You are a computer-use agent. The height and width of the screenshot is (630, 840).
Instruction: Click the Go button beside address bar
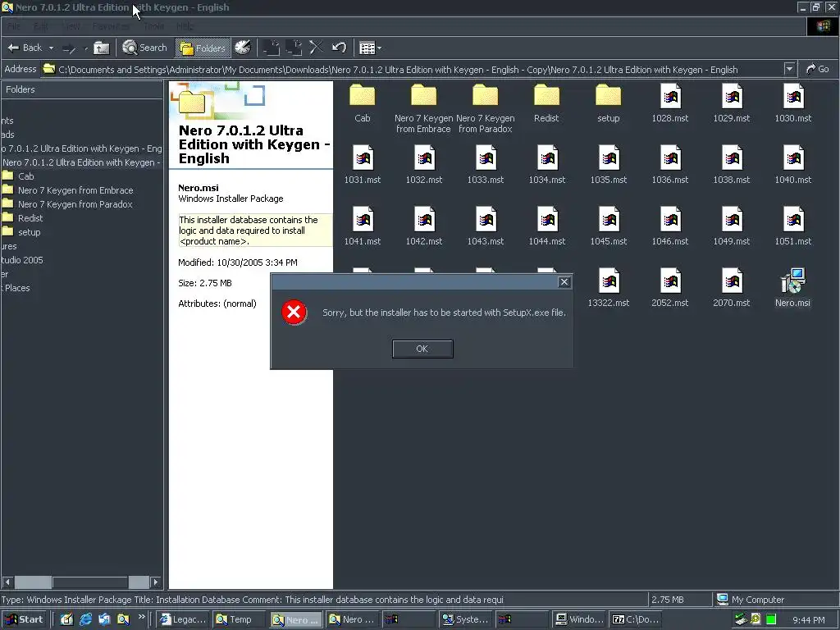tap(818, 69)
